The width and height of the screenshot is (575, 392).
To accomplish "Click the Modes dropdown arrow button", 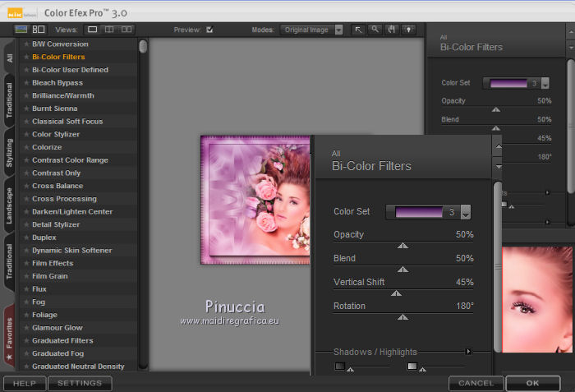I will (x=338, y=30).
